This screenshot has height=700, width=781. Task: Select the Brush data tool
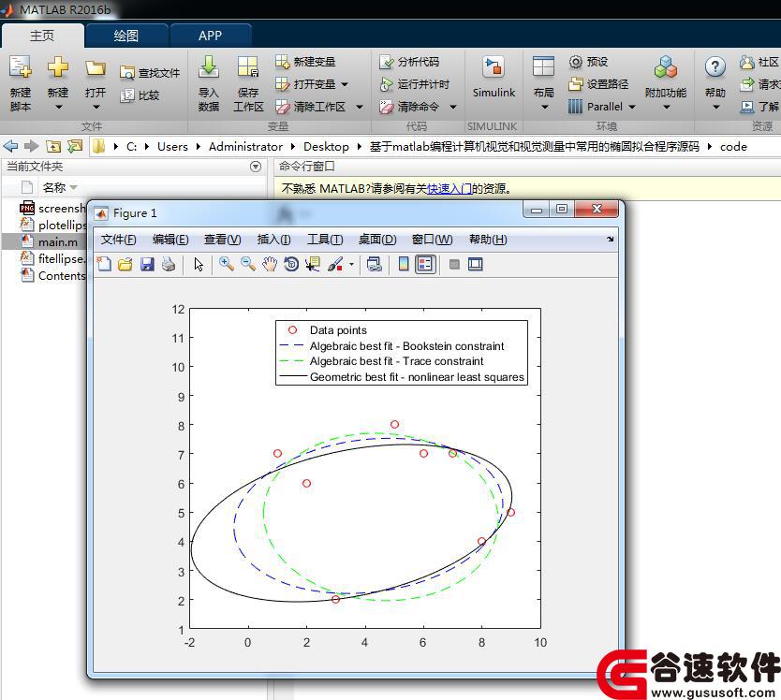pyautogui.click(x=335, y=264)
